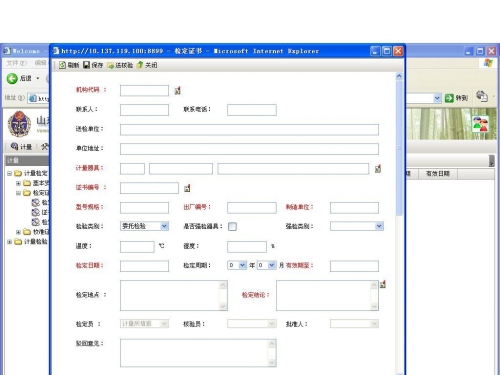The width and height of the screenshot is (500, 375).
Task: Click the green 后退 back button
Action: point(12,79)
